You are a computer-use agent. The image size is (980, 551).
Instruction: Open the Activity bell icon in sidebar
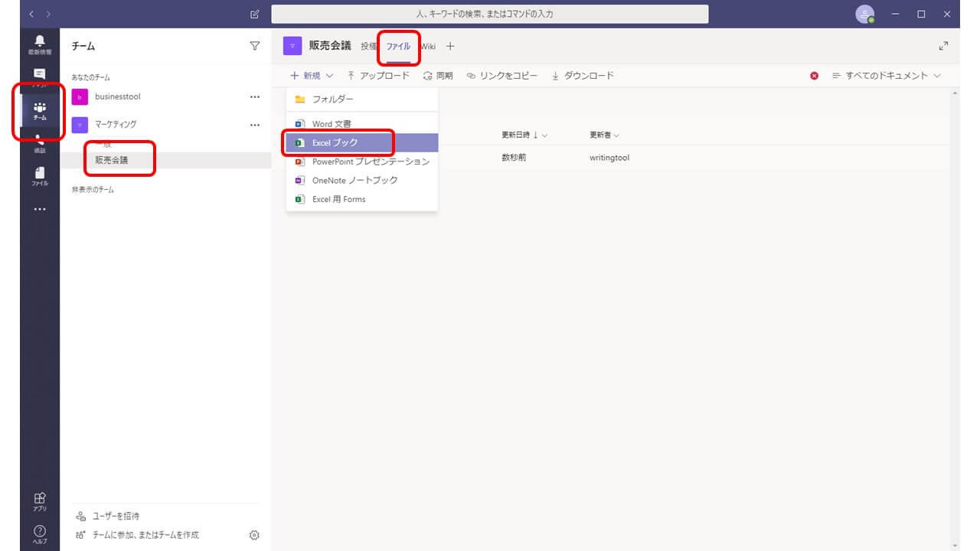40,44
